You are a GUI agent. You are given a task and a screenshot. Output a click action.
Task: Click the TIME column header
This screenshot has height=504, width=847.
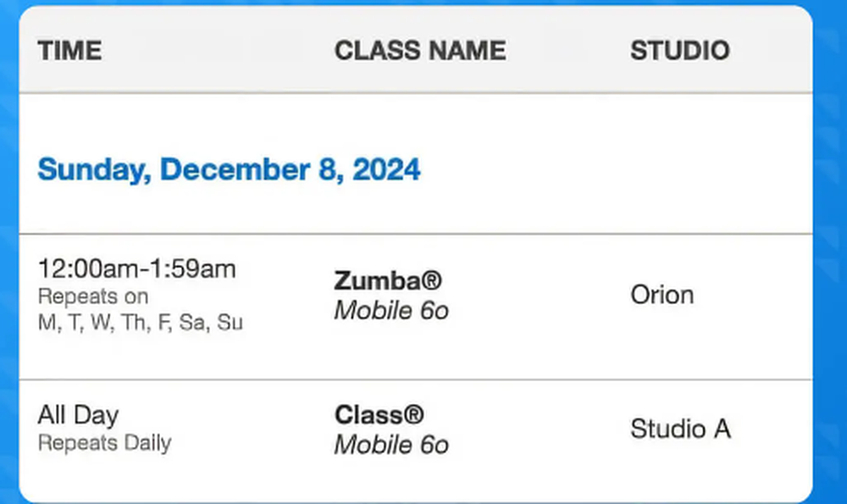pyautogui.click(x=69, y=51)
